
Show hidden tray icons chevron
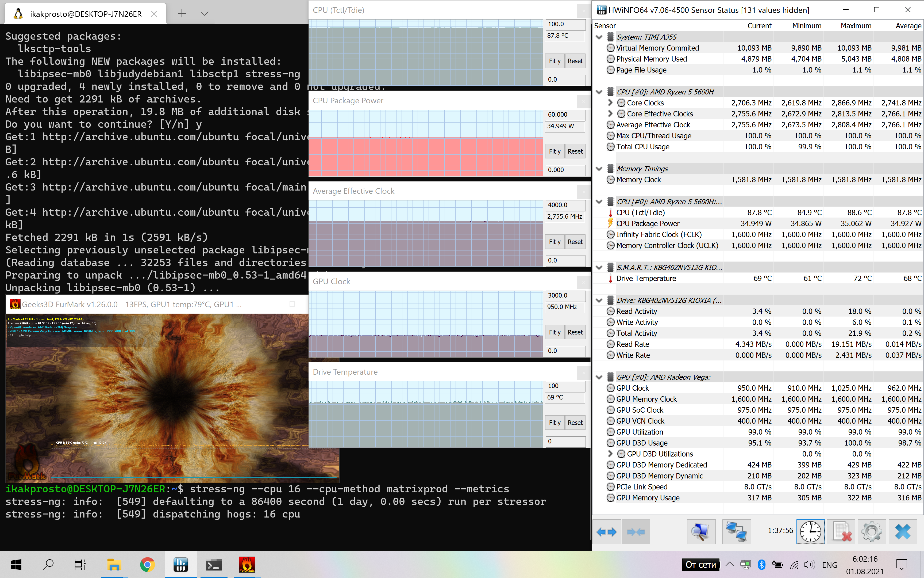point(729,564)
